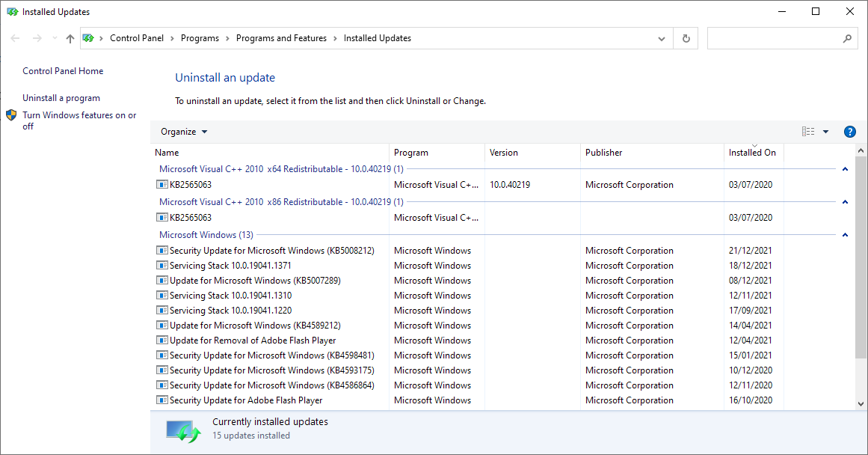Select Microsoft Visual C++ 2010 x86 group header

pos(281,202)
